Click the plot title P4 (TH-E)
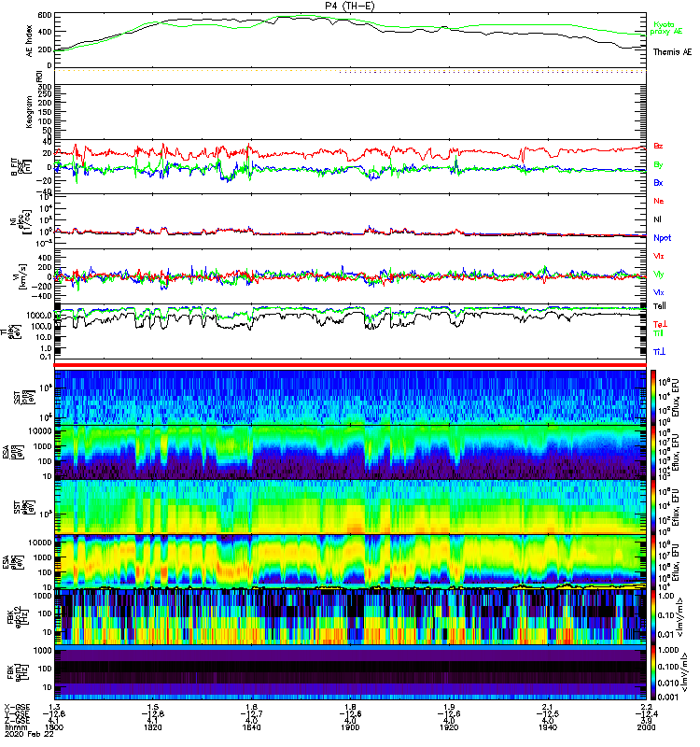700x747 pixels. [x=349, y=6]
